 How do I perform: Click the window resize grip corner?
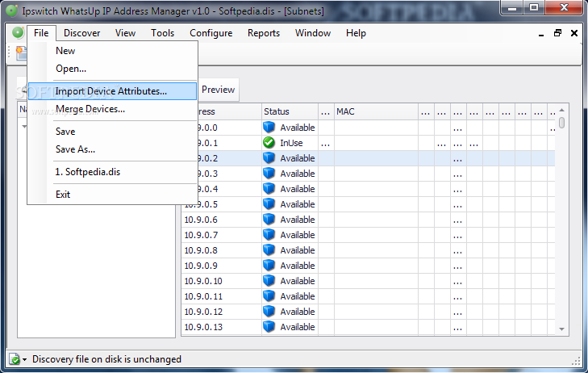click(576, 361)
